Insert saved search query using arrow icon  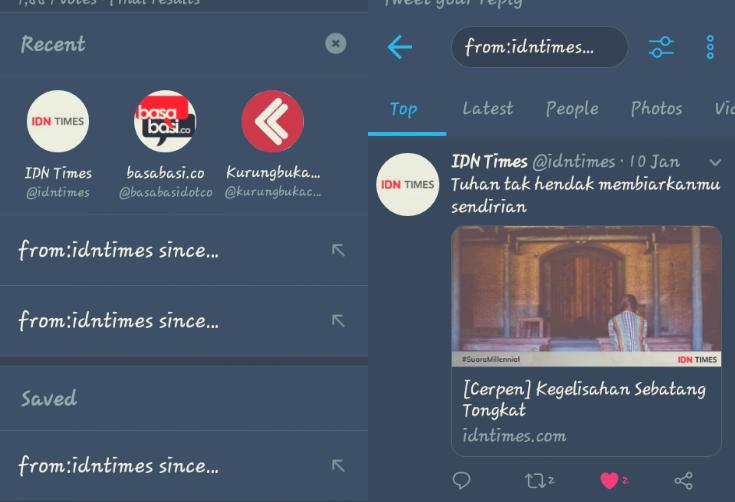[x=338, y=465]
